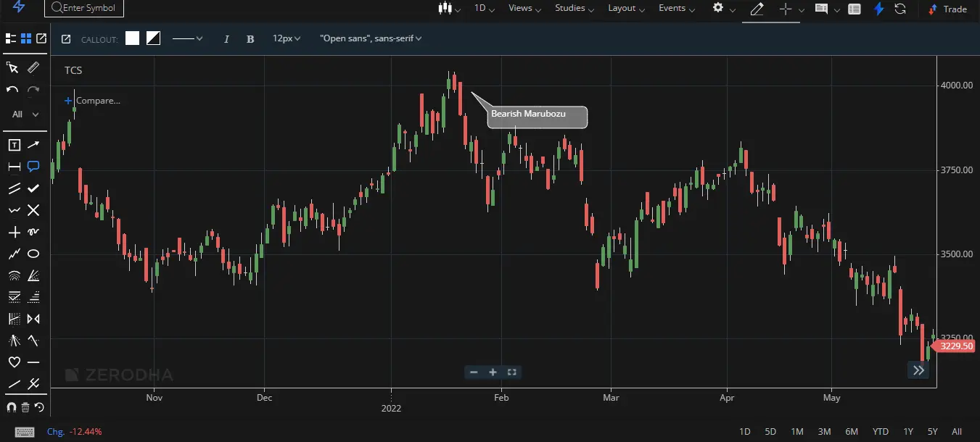Select the freeform doodle tool
The height and width of the screenshot is (442, 980).
pyautogui.click(x=33, y=232)
